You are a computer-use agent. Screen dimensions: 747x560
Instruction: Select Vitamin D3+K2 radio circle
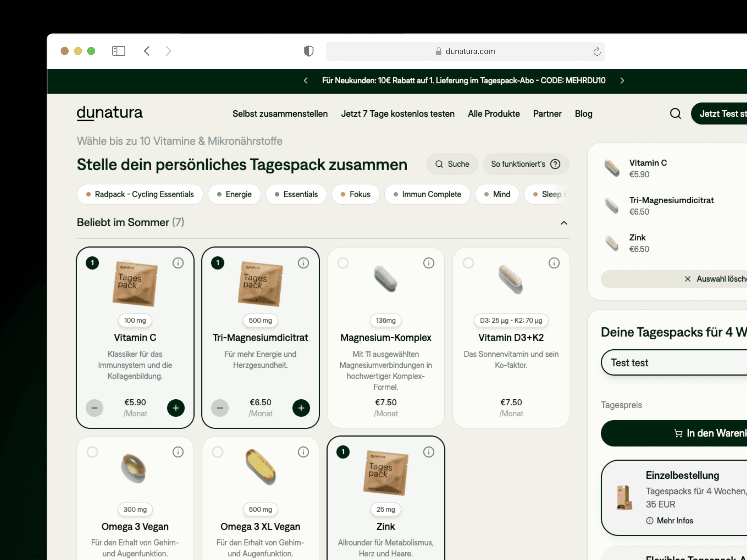[468, 263]
